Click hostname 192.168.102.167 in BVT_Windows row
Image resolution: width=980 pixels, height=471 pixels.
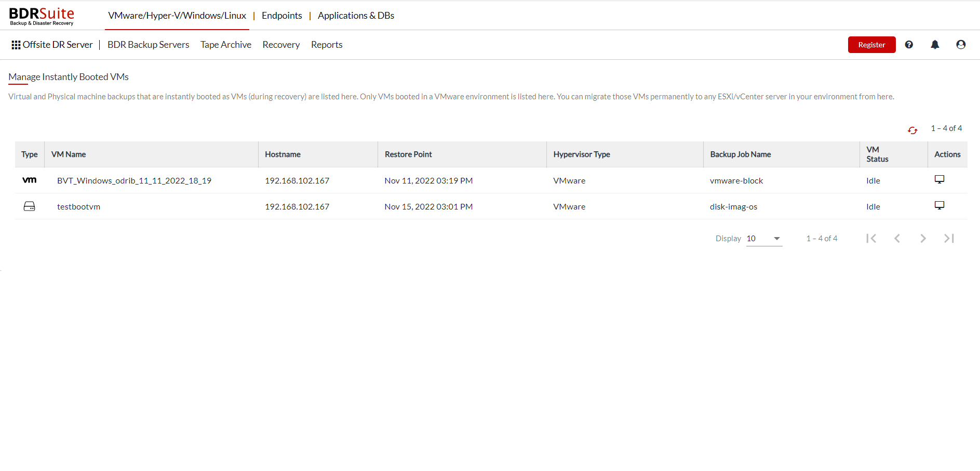point(297,180)
